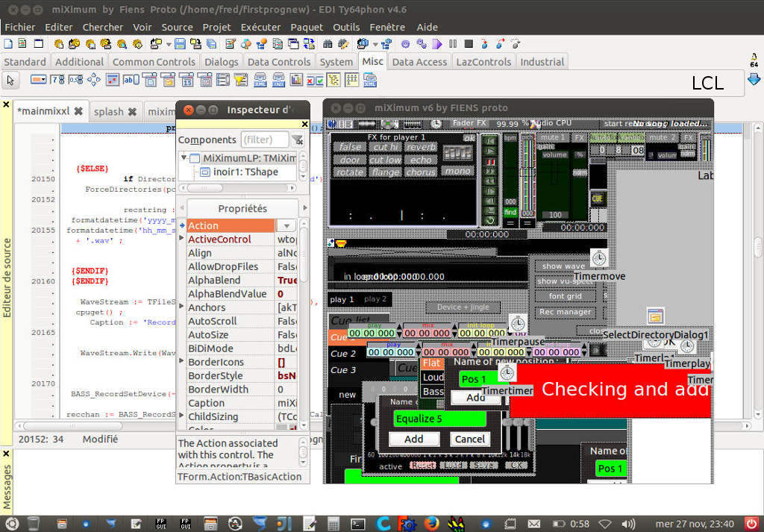Select the TSpinEdit component icon
This screenshot has height=532, width=764.
pos(57,79)
